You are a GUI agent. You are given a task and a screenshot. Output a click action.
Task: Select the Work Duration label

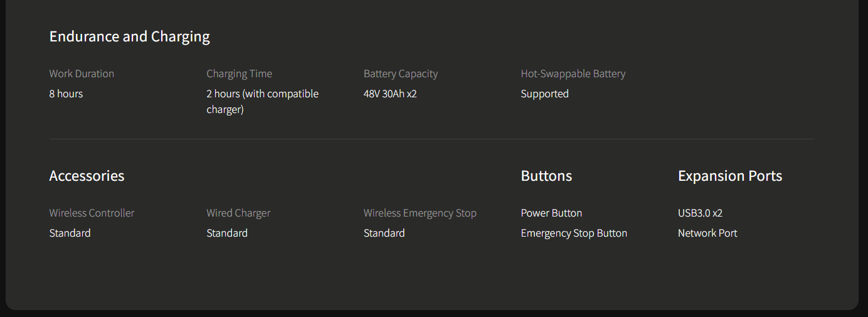coord(82,73)
